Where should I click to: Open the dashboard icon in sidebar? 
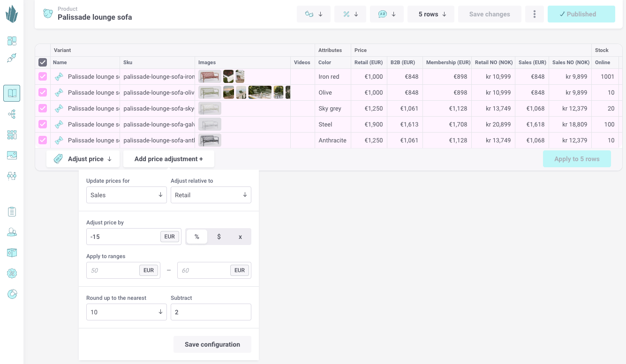click(x=12, y=41)
